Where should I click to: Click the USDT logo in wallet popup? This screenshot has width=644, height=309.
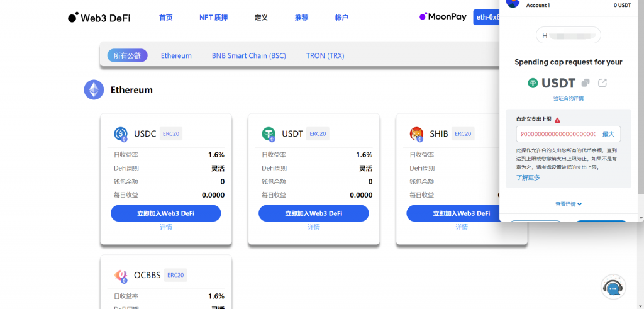pyautogui.click(x=533, y=83)
